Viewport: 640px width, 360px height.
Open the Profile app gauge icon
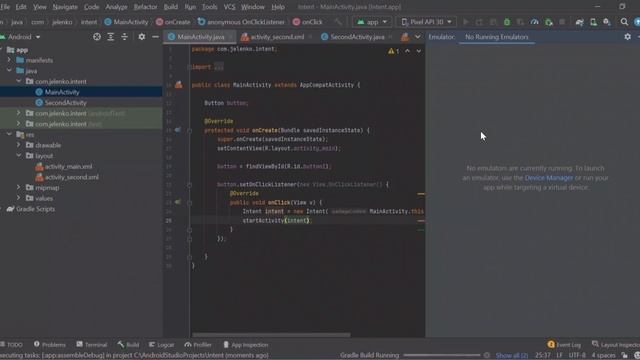point(534,22)
